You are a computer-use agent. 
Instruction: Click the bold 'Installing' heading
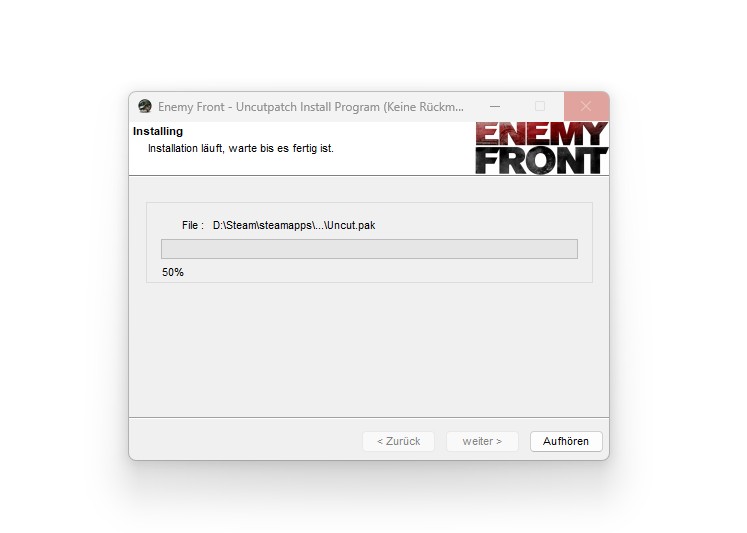(158, 131)
